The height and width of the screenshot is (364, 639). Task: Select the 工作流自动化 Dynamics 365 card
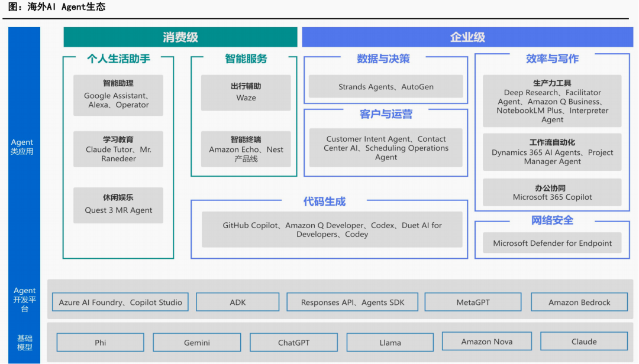552,152
